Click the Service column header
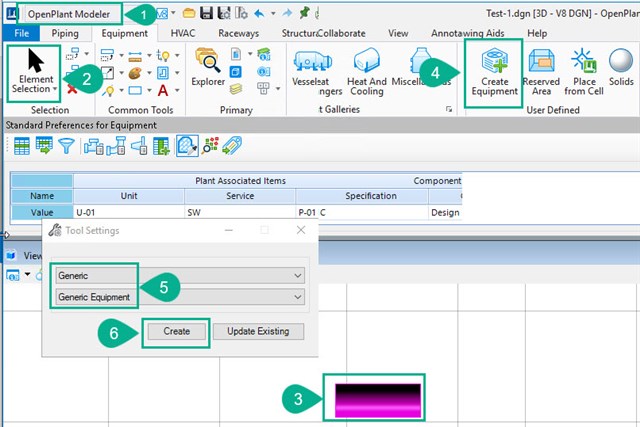640x427 pixels. (240, 196)
